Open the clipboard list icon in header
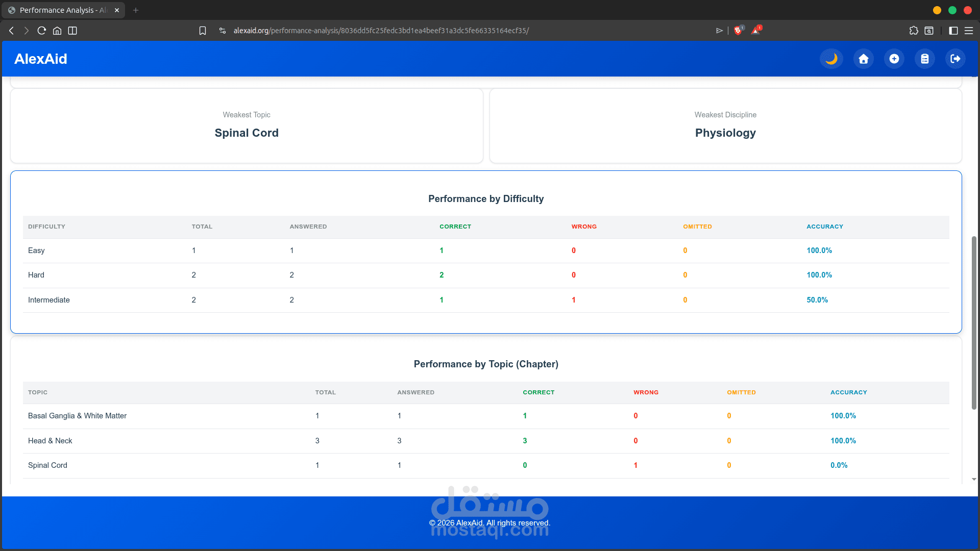Image resolution: width=980 pixels, height=551 pixels. pos(924,59)
